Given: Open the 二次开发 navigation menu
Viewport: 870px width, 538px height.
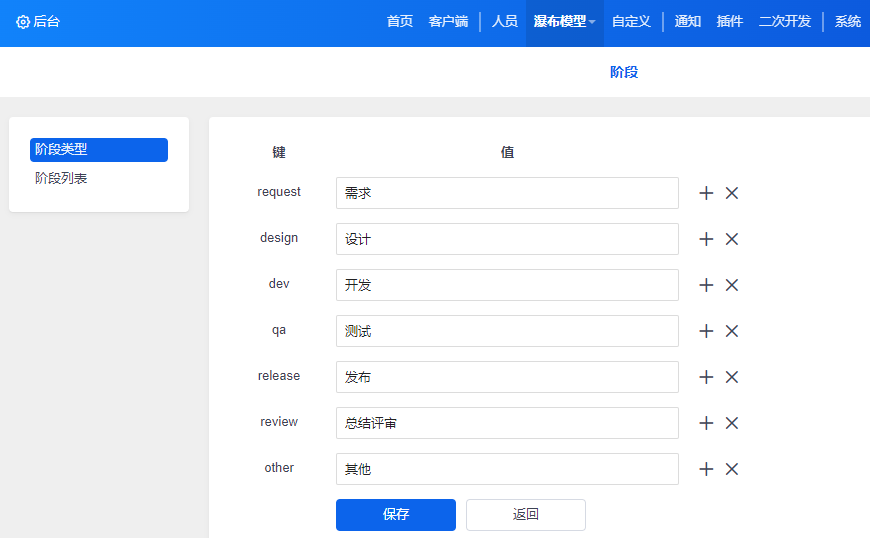Looking at the screenshot, I should (x=784, y=22).
